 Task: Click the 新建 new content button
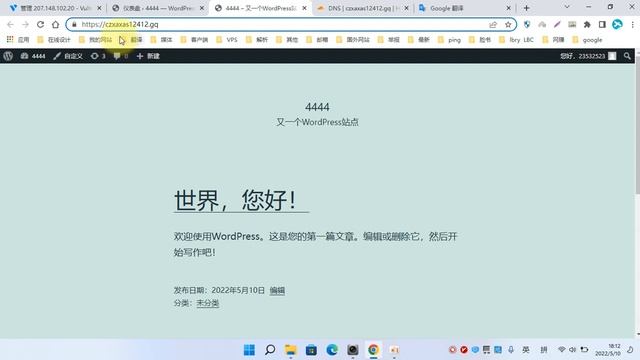(148, 56)
